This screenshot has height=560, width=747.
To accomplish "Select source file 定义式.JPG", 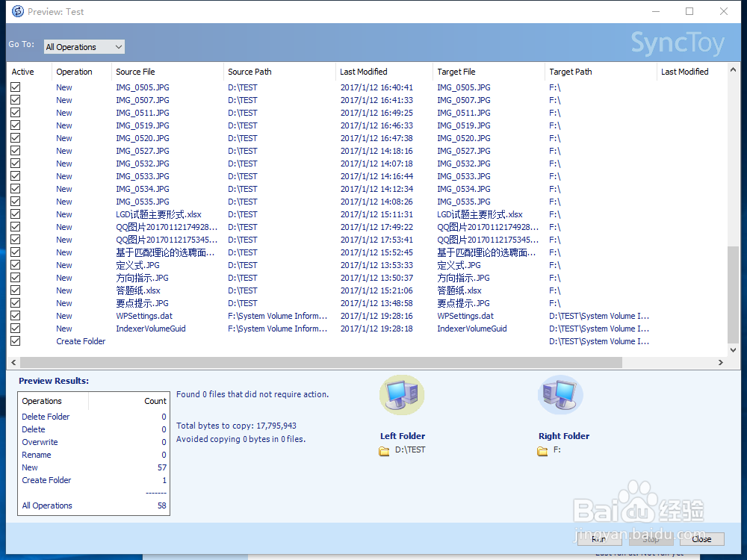I will point(137,265).
